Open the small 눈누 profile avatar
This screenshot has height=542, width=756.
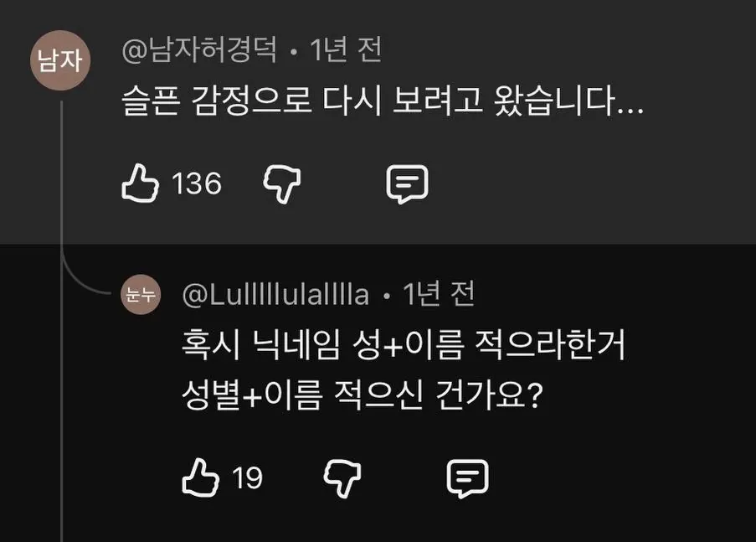pyautogui.click(x=141, y=294)
